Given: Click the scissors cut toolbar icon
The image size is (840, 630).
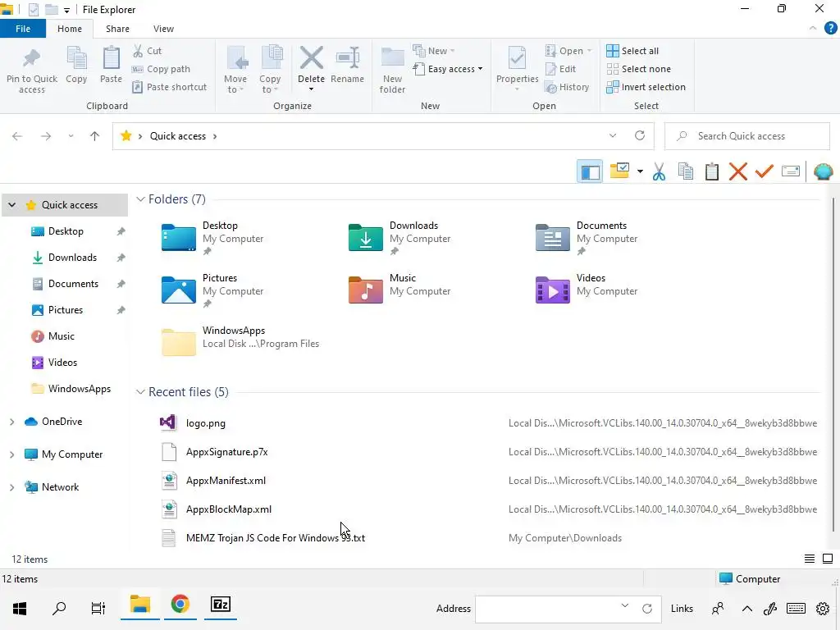Looking at the screenshot, I should coord(659,171).
